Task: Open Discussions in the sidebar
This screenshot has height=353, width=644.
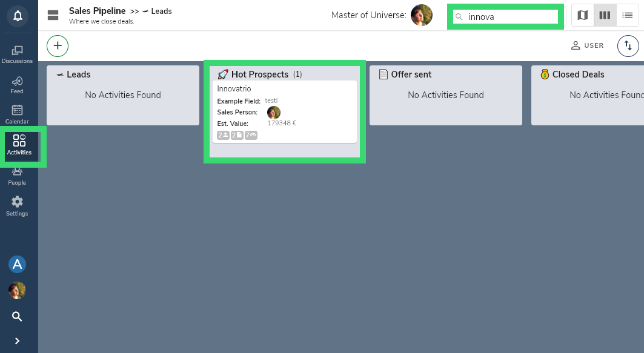Action: [x=17, y=54]
